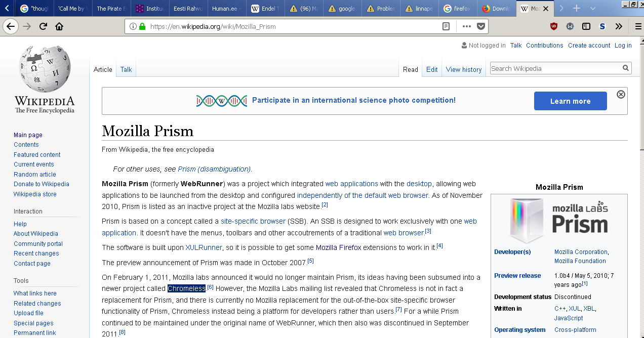Click the green secure connection padlock

(142, 26)
